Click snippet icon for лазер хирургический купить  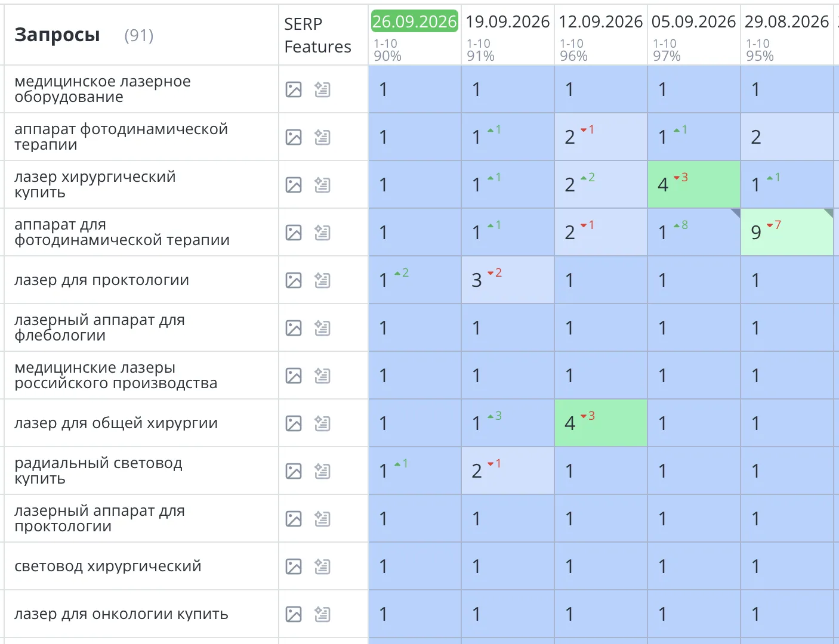(322, 185)
